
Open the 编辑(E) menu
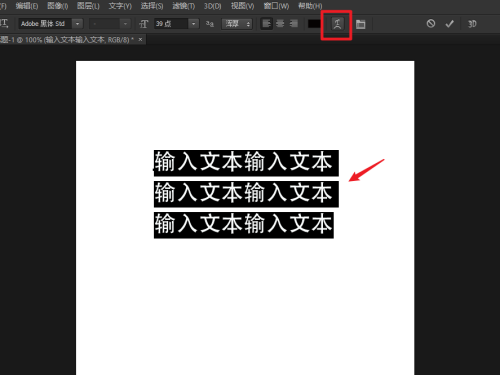27,6
